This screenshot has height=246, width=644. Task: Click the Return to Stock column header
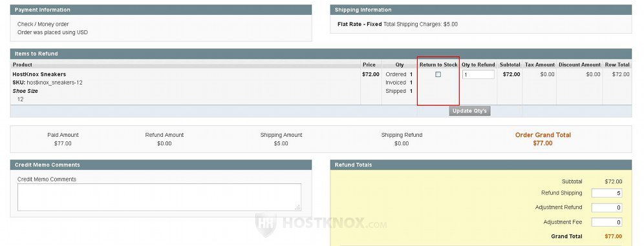point(438,65)
